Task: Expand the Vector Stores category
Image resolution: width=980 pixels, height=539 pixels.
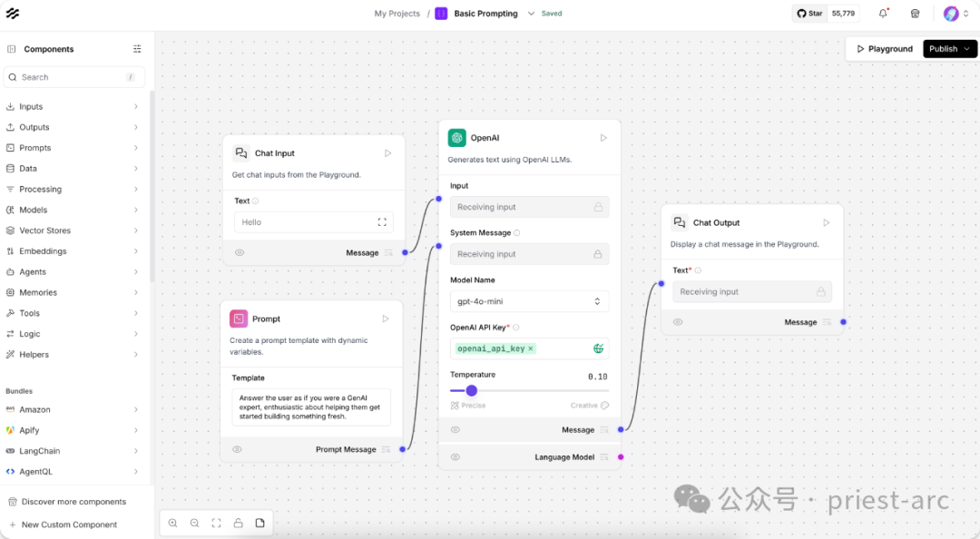Action: [x=73, y=230]
